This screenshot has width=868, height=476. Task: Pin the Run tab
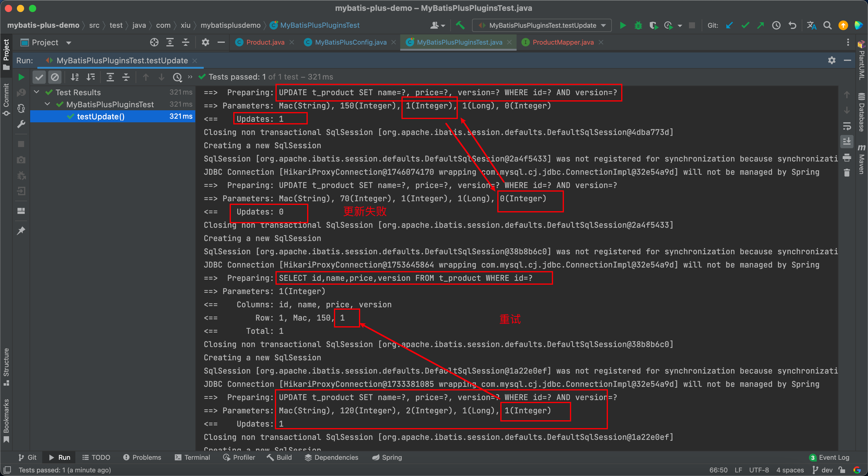pyautogui.click(x=21, y=231)
